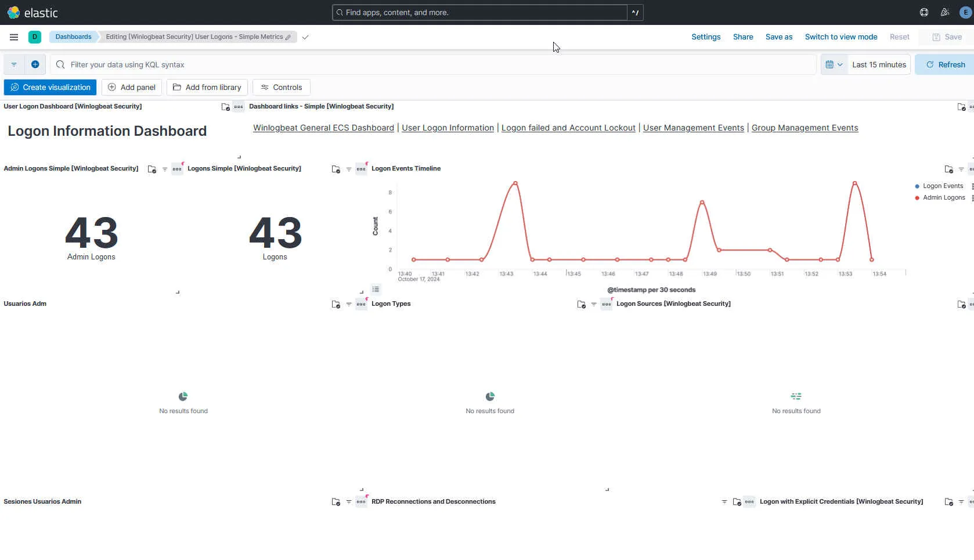Open panel options for Logons Simple panel

361,169
